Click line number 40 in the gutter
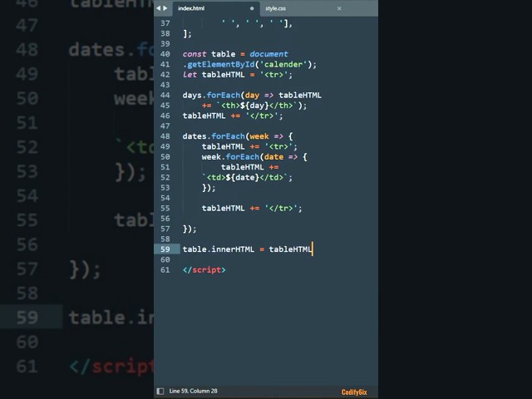This screenshot has width=532, height=399. click(165, 54)
